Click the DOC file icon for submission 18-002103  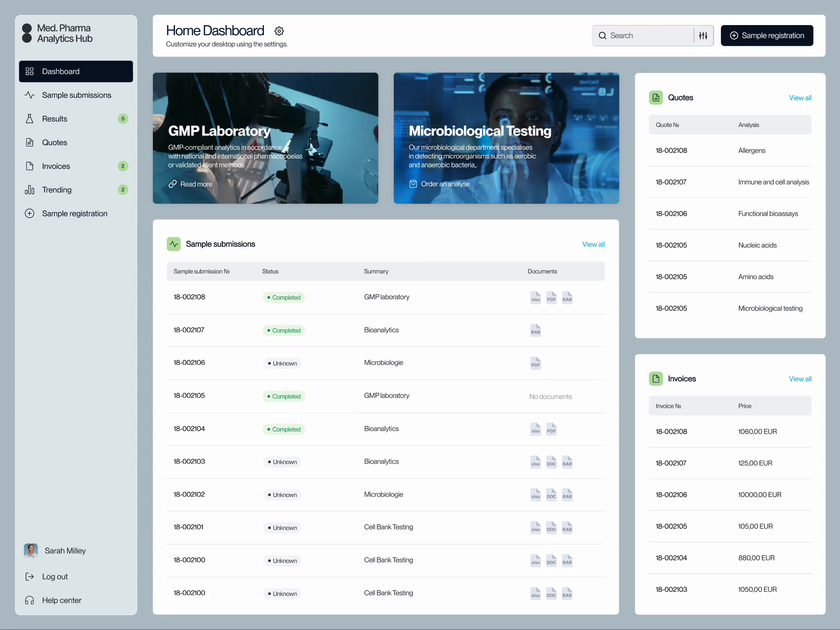point(552,462)
